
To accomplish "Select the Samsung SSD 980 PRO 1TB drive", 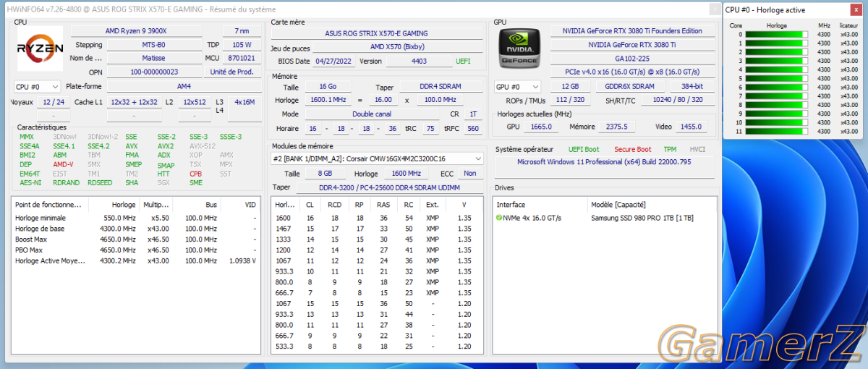I will coord(642,218).
